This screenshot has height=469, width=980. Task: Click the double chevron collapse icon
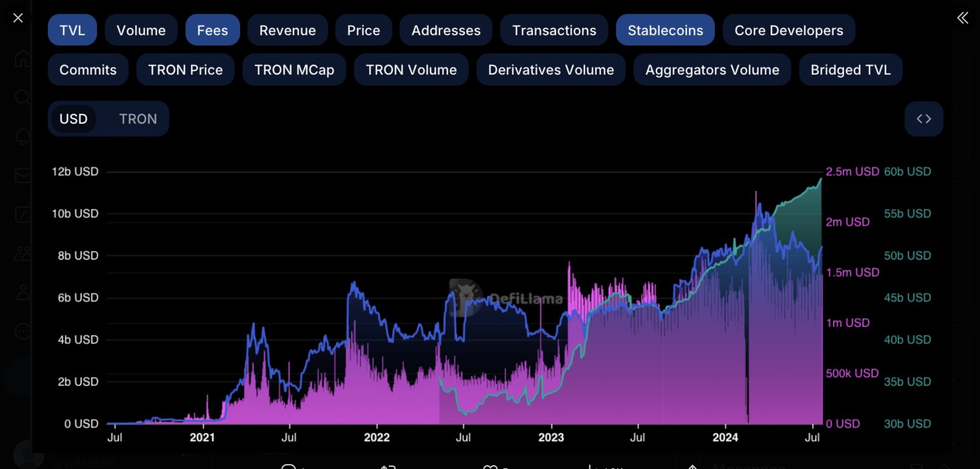click(x=962, y=18)
